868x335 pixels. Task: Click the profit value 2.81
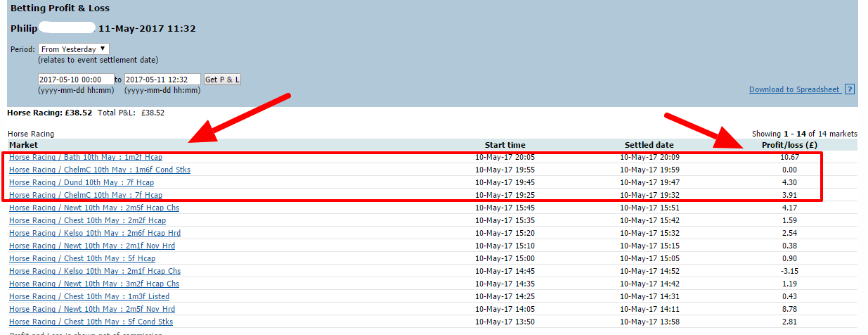click(x=789, y=322)
